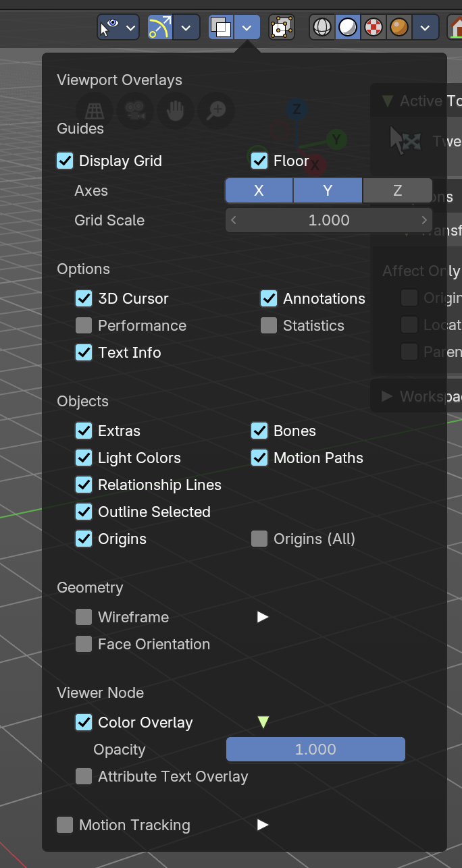This screenshot has height=868, width=462.
Task: Enable the Z axis button
Action: click(398, 190)
